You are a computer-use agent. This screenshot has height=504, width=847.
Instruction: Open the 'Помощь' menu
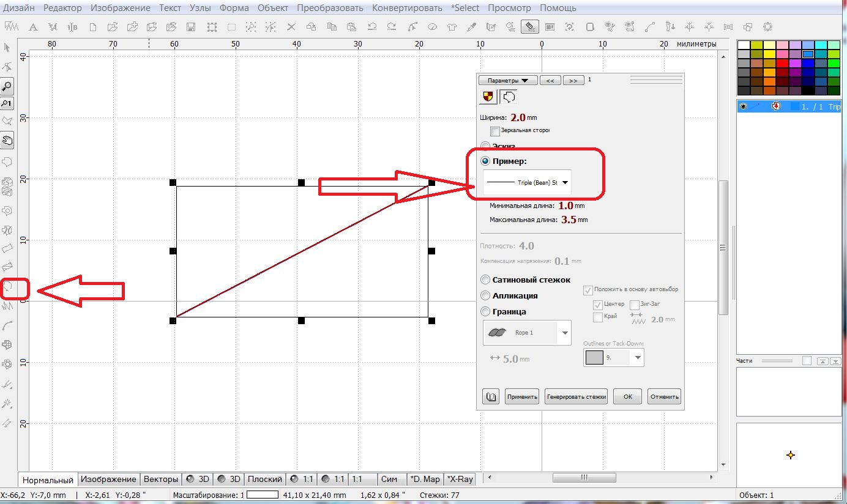558,8
